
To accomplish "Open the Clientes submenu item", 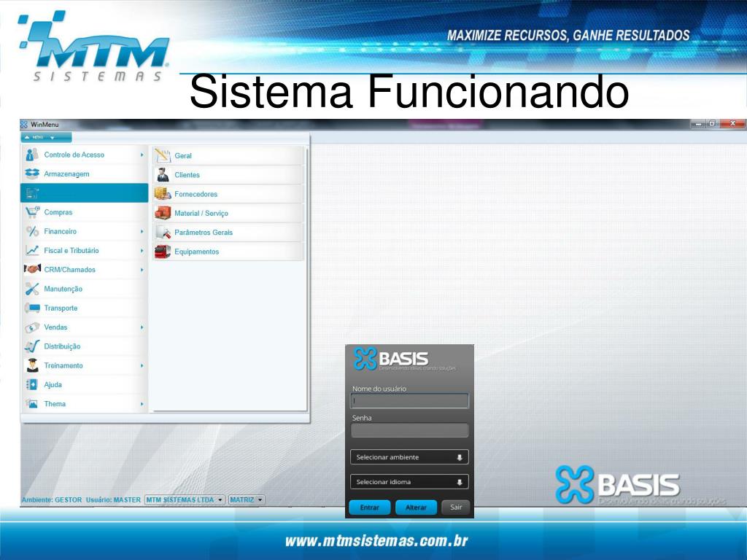I will [x=228, y=175].
